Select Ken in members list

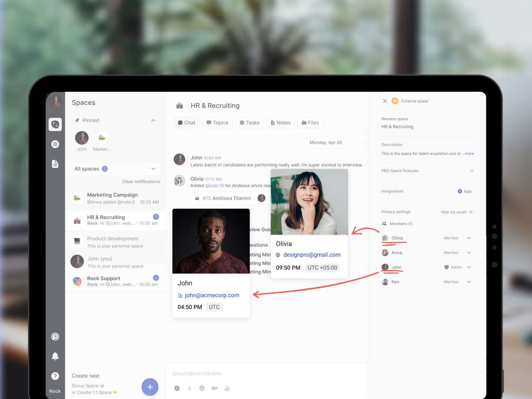click(391, 282)
